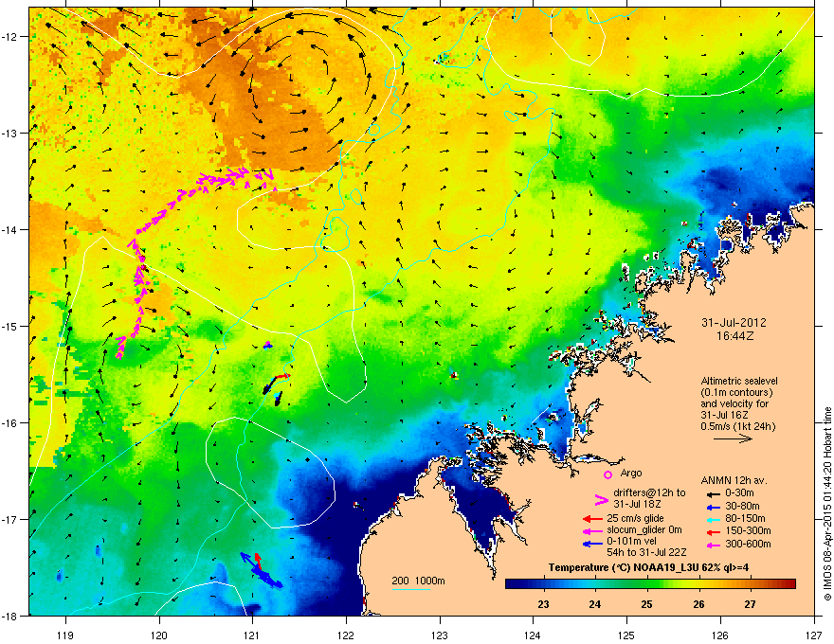
Task: Click the '-15' latitude axis label
Action: click(10, 326)
